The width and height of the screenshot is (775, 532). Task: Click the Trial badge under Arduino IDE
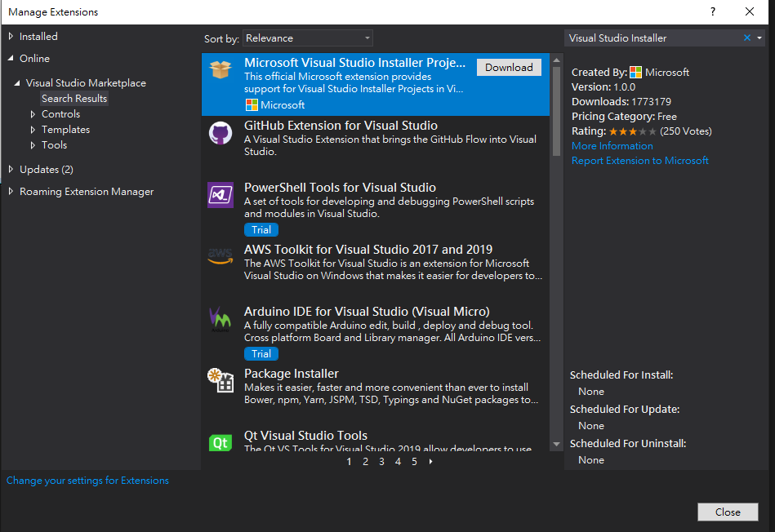click(261, 353)
